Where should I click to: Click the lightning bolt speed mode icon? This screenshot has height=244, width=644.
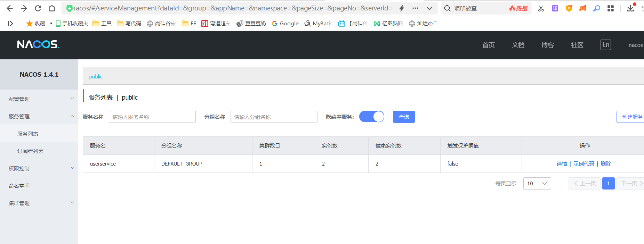[x=402, y=8]
